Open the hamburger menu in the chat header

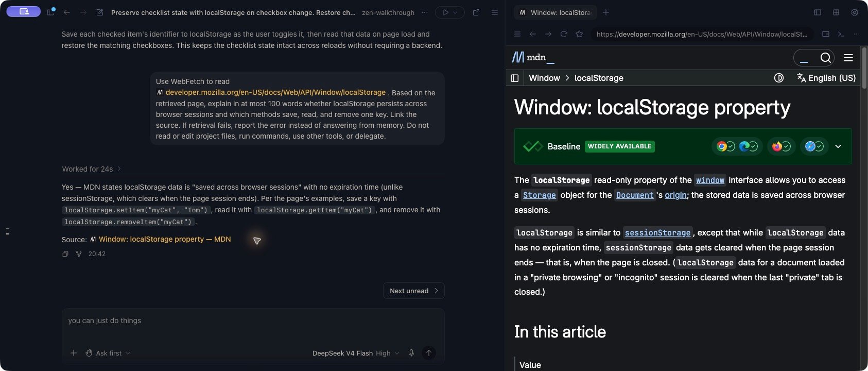coord(495,12)
